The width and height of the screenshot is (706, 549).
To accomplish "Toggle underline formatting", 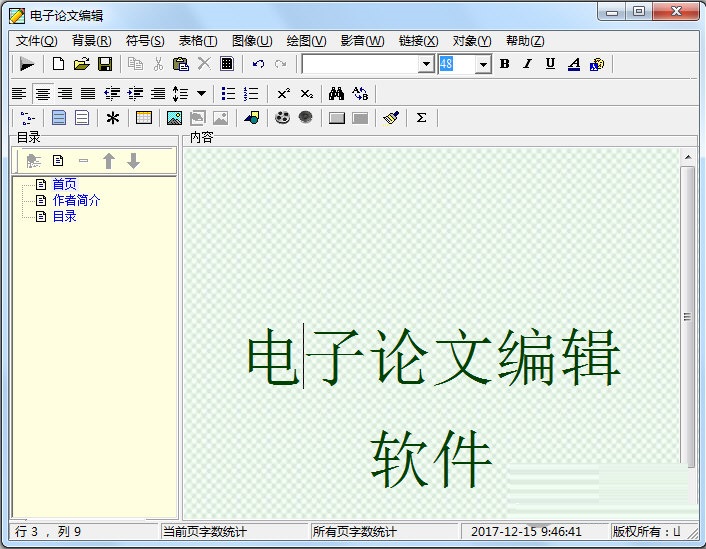I will click(550, 64).
